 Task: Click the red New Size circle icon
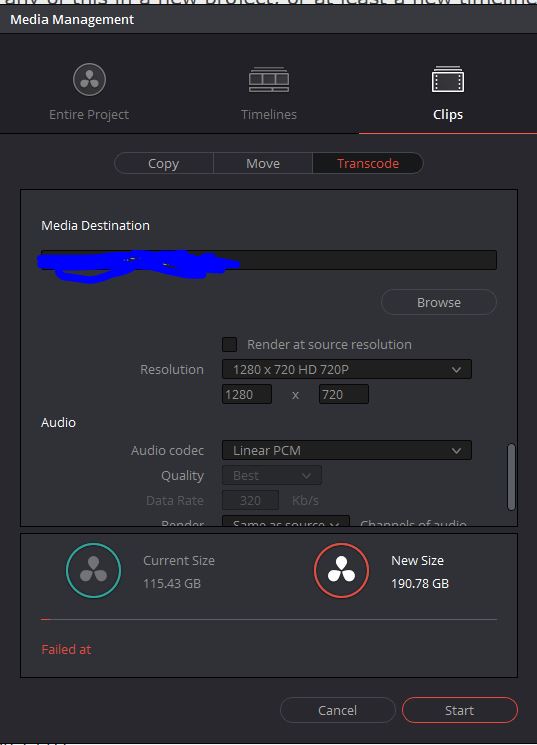(x=341, y=570)
